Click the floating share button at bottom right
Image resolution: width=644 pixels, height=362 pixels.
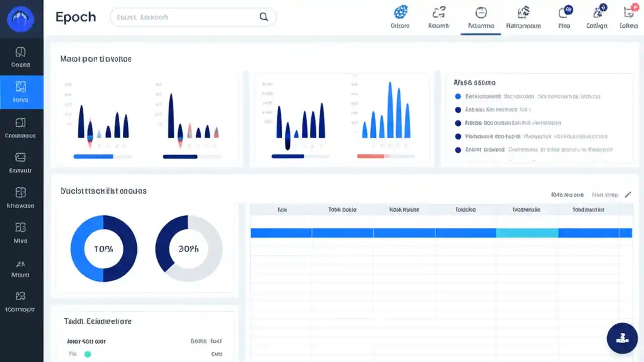(622, 338)
